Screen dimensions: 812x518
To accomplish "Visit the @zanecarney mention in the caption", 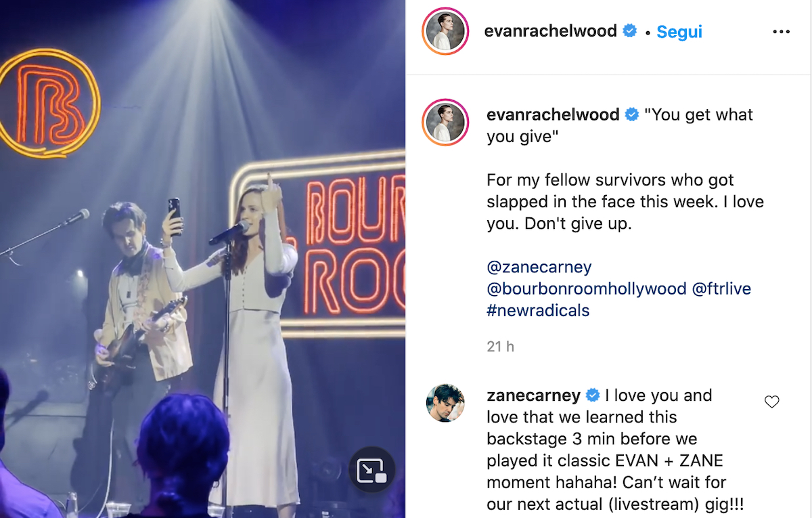I will point(539,267).
